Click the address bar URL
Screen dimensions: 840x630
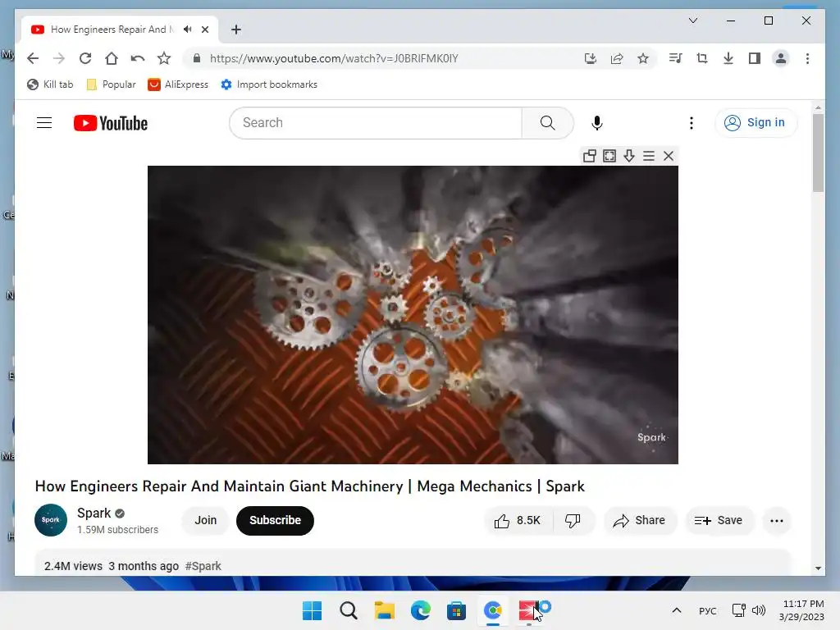point(334,58)
